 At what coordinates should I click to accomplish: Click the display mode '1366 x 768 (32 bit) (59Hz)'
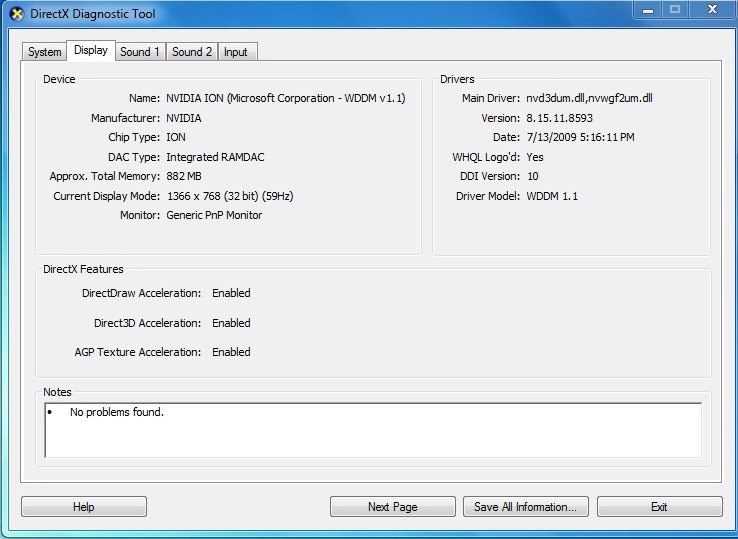point(230,196)
